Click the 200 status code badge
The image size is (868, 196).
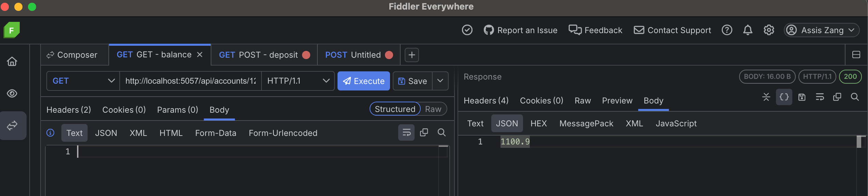[850, 76]
